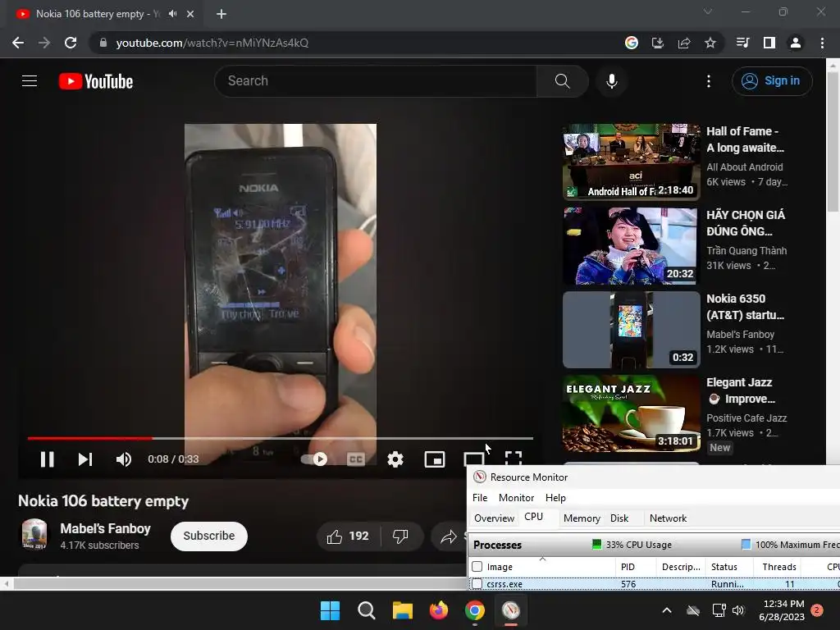Open YouTube settings three-dot menu
Viewport: 840px width, 630px height.
coord(708,81)
